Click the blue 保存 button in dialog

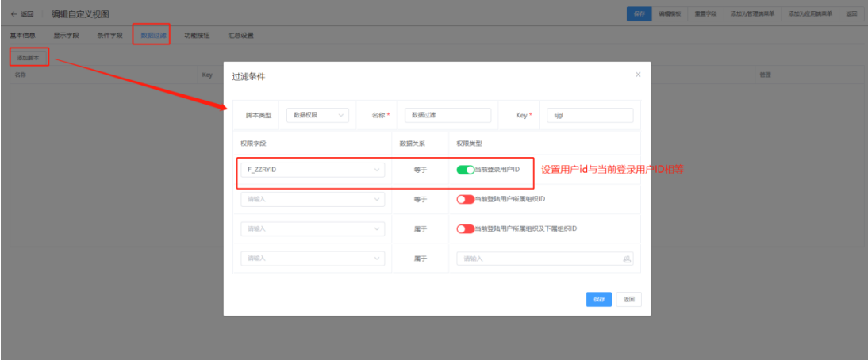tap(599, 299)
